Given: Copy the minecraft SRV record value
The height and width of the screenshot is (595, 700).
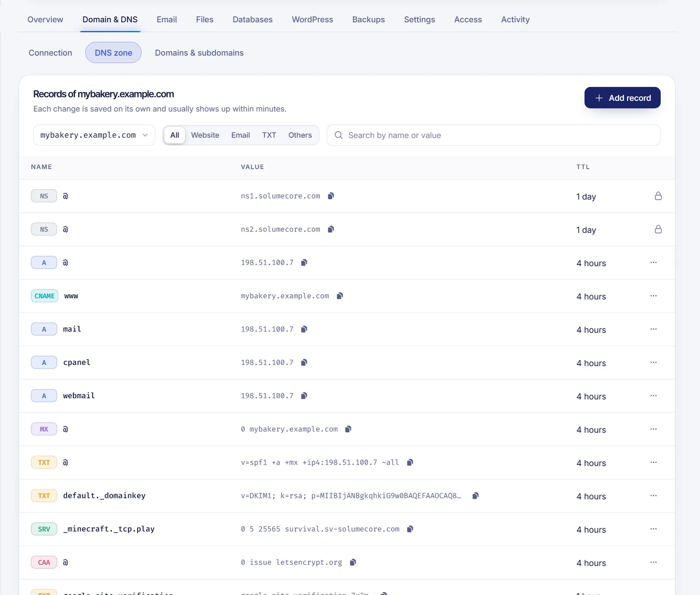Looking at the screenshot, I should tap(410, 529).
